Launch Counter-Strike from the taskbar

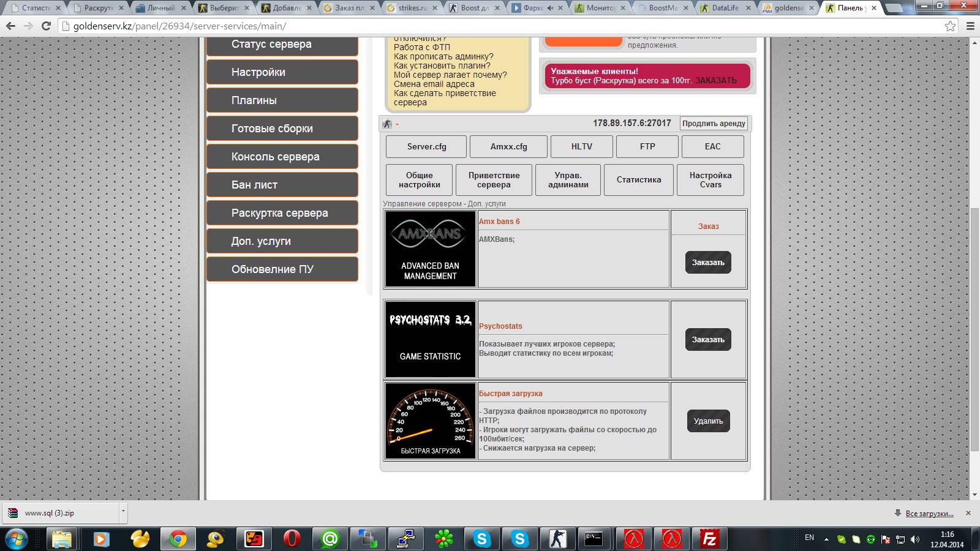click(558, 539)
